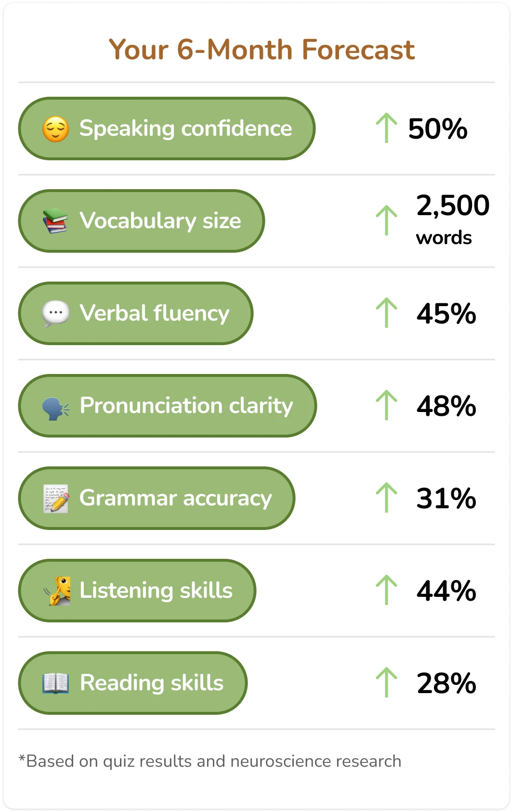Click the open book emoji icon
512x812 pixels.
(x=56, y=683)
